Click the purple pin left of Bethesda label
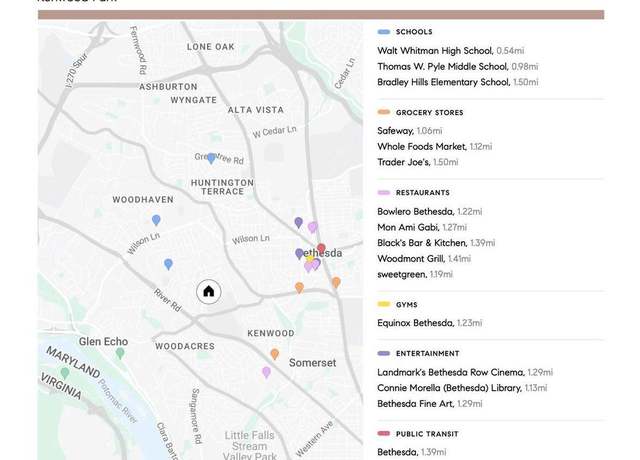The image size is (640, 460). [x=299, y=254]
